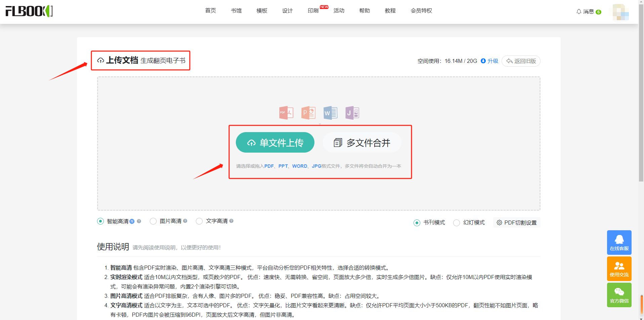The width and height of the screenshot is (644, 320).
Task: Click the upload cloud icon beside 上传文档
Action: point(100,61)
